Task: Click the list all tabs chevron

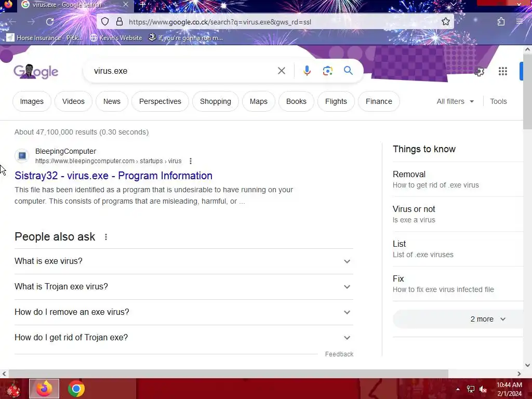Action: pyautogui.click(x=453, y=4)
